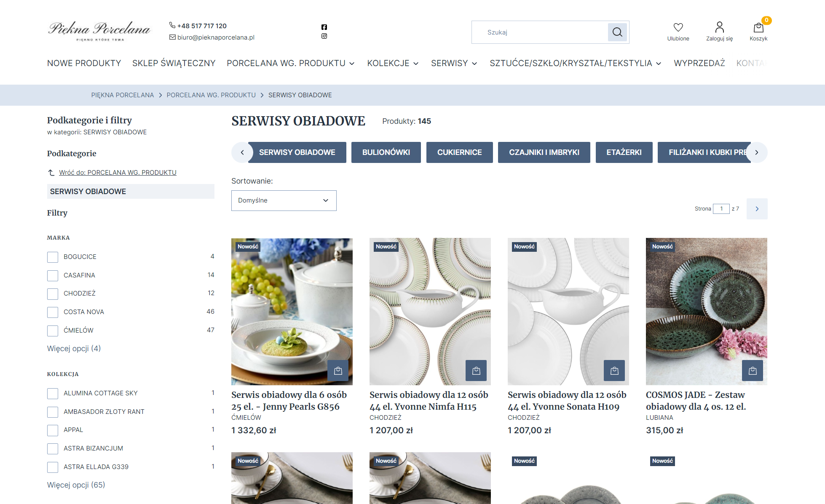Image resolution: width=825 pixels, height=504 pixels.
Task: Click the Zaloguj się user icon
Action: click(719, 28)
